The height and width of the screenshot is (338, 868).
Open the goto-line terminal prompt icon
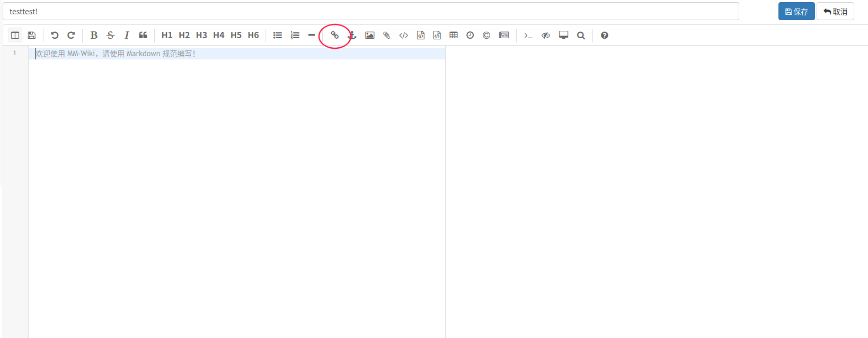528,35
